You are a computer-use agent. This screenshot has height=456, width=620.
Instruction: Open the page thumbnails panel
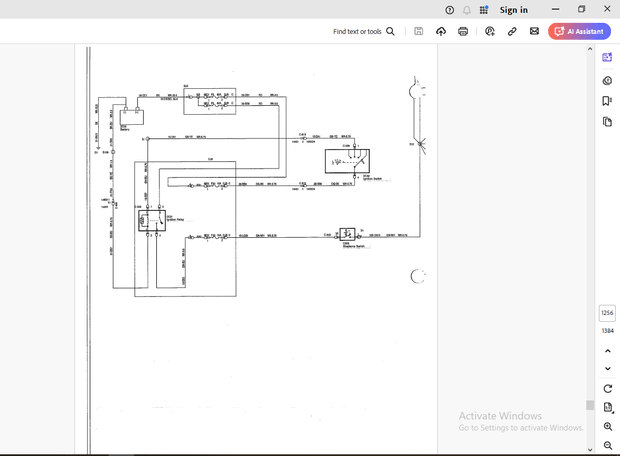coord(607,122)
